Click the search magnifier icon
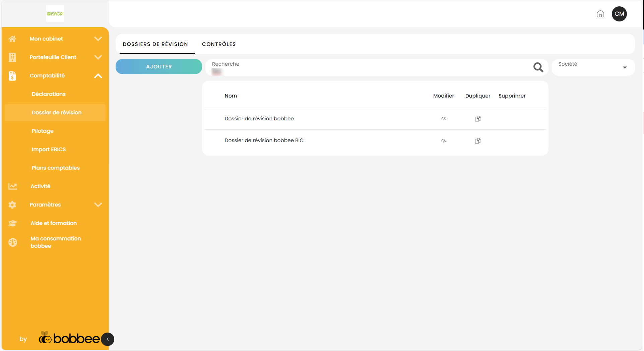Viewport: 644px width, 351px height. pyautogui.click(x=538, y=67)
